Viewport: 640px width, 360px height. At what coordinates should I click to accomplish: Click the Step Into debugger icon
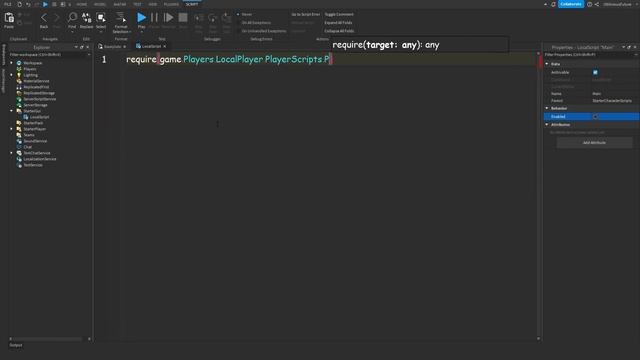click(x=199, y=18)
